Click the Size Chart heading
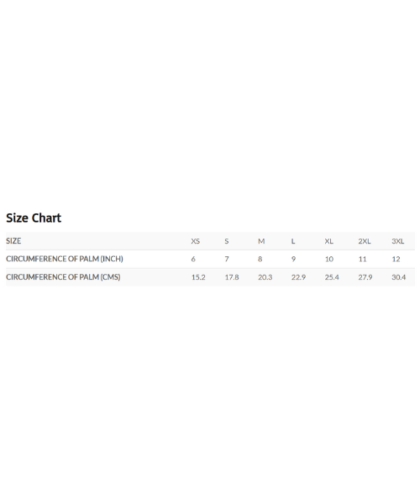420x504 pixels. pos(34,218)
